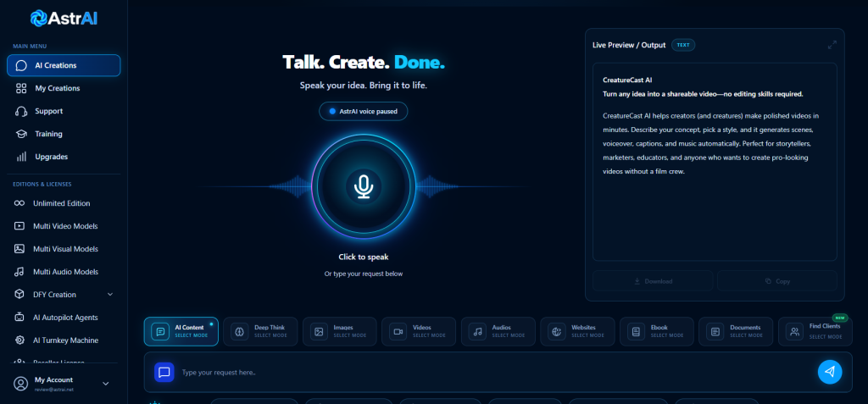Click the Copy output button
This screenshot has height=404, width=868.
click(777, 281)
